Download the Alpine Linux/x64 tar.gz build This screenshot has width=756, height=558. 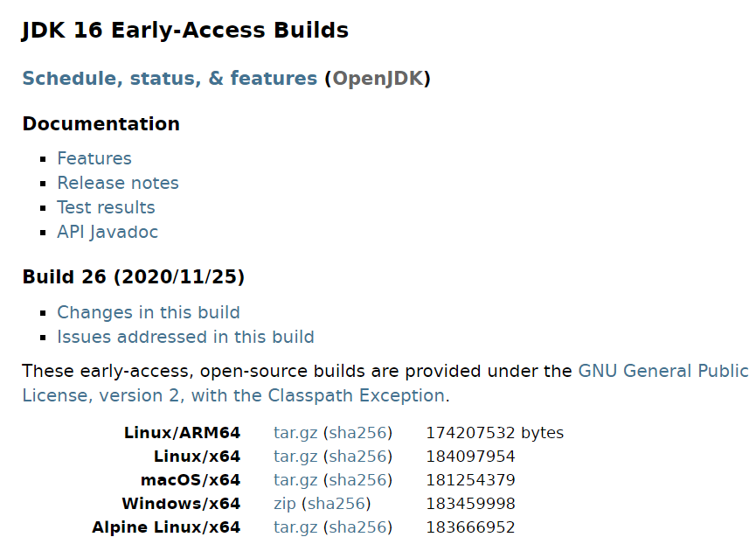point(295,527)
